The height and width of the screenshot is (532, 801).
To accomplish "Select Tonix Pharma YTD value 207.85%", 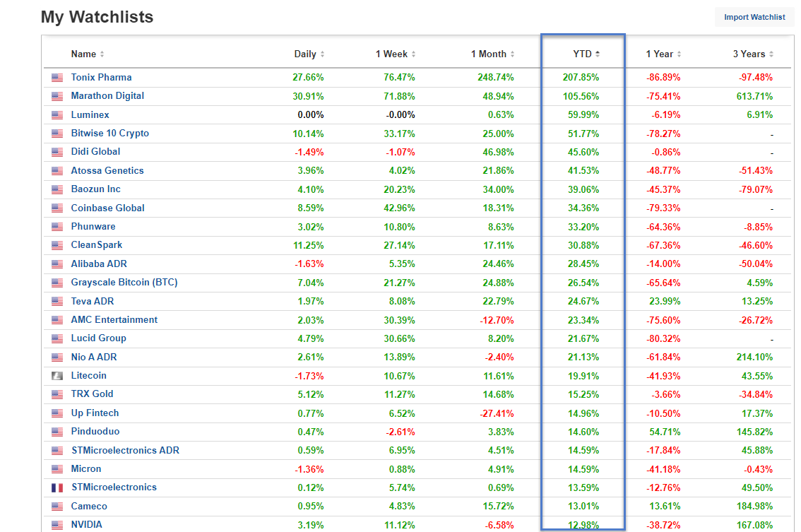I will tap(581, 77).
